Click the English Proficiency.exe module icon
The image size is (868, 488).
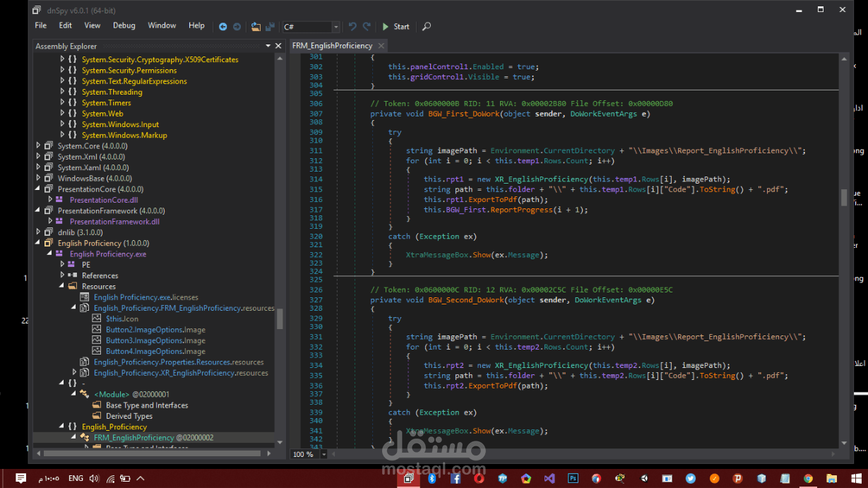coord(61,254)
